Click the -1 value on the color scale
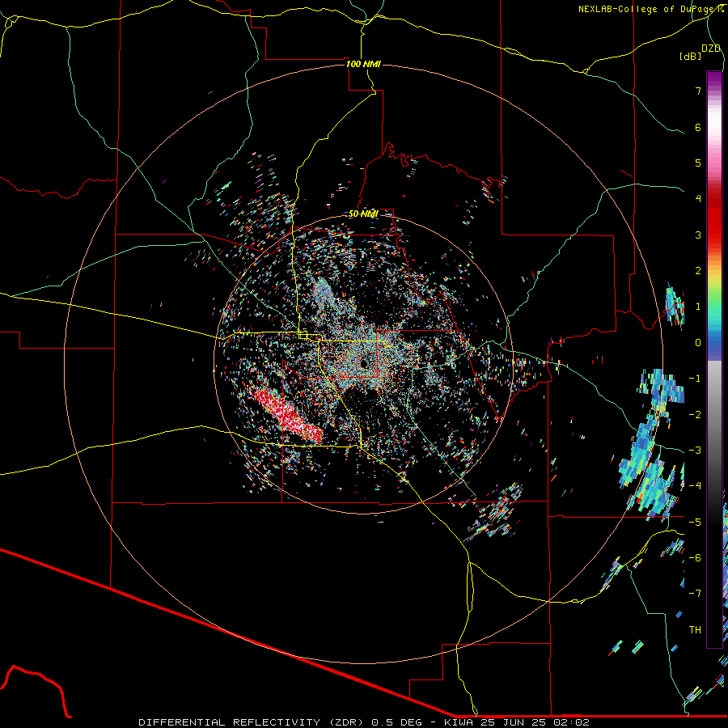 pos(695,379)
